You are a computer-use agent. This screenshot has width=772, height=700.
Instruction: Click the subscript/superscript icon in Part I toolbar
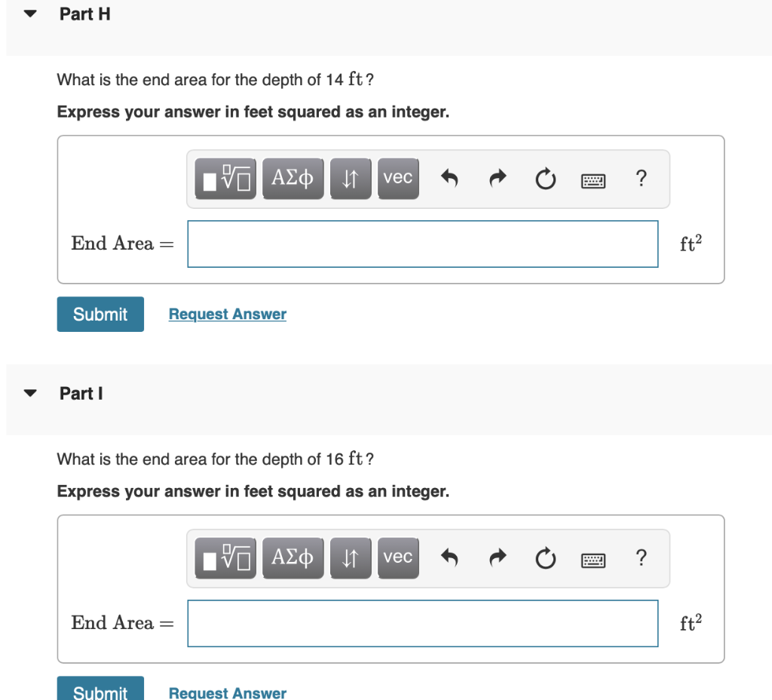click(351, 558)
